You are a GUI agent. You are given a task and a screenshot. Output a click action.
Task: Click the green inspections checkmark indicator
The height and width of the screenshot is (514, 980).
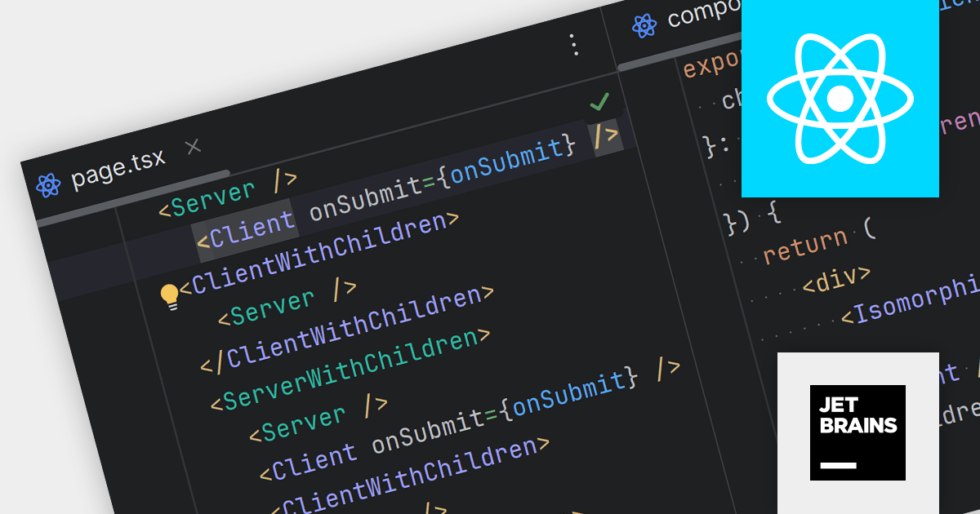[600, 101]
